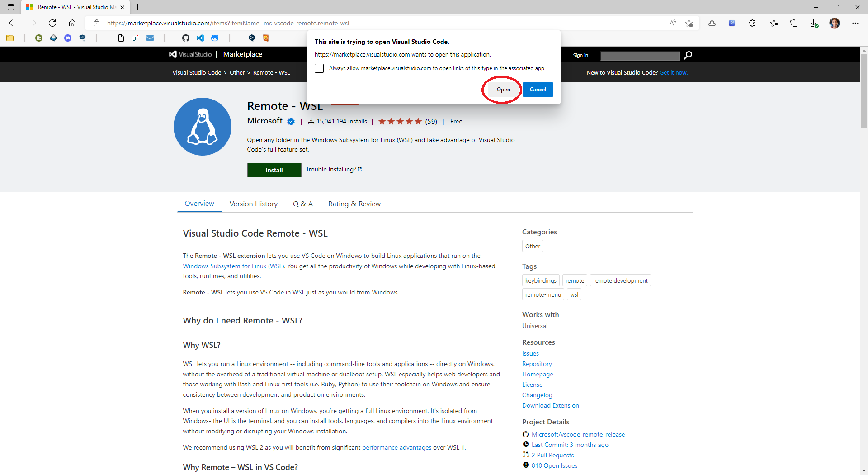Click the green Install button
Image resolution: width=868 pixels, height=475 pixels.
pos(274,170)
